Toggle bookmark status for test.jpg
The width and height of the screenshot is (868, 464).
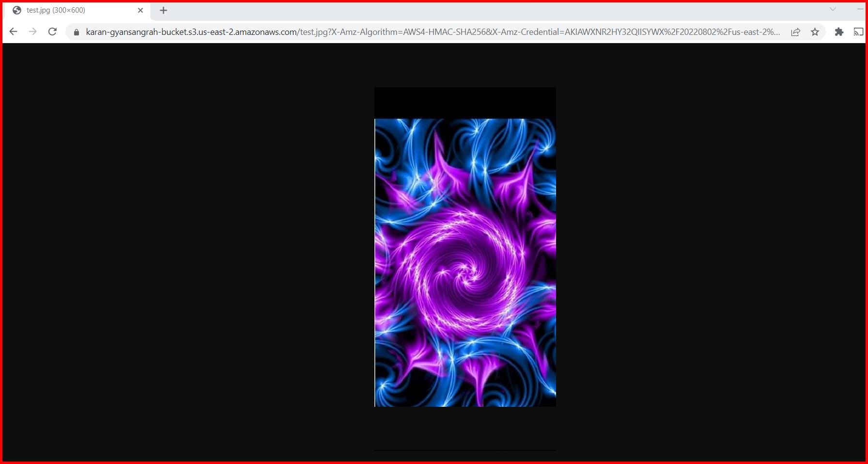816,32
